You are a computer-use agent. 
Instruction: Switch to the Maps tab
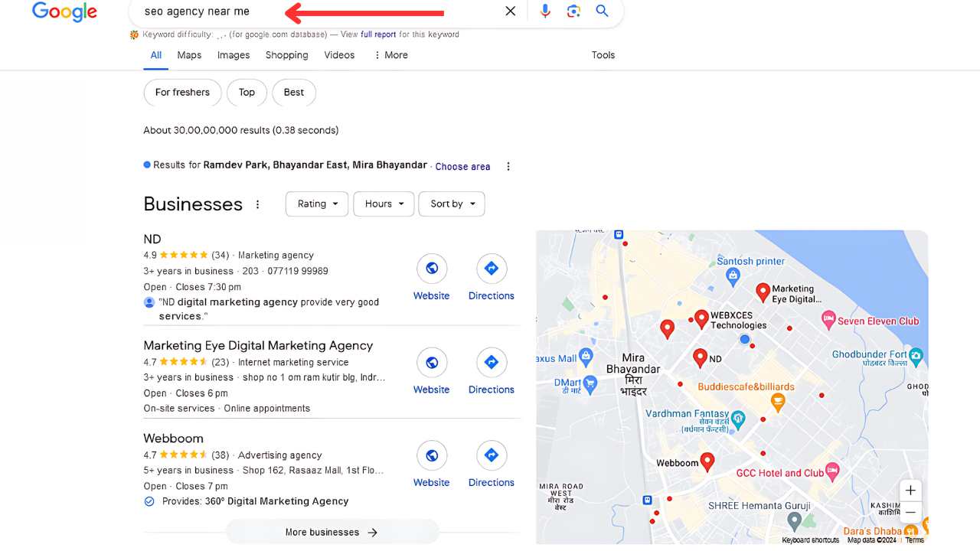tap(189, 55)
